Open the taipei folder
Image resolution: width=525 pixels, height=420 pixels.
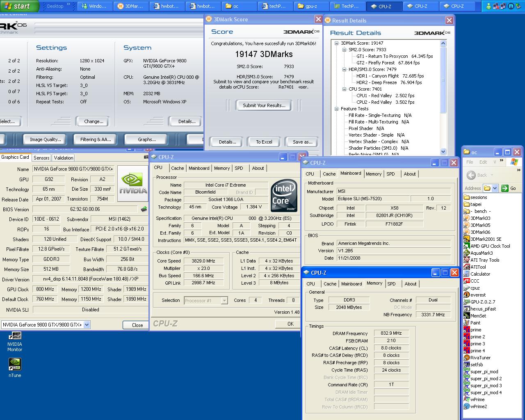(472, 204)
